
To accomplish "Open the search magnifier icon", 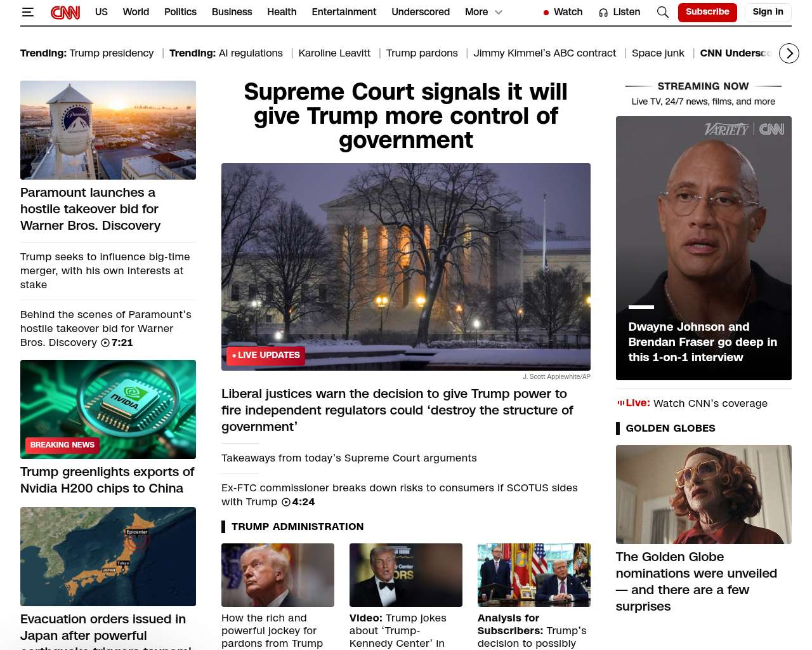I will [x=663, y=12].
